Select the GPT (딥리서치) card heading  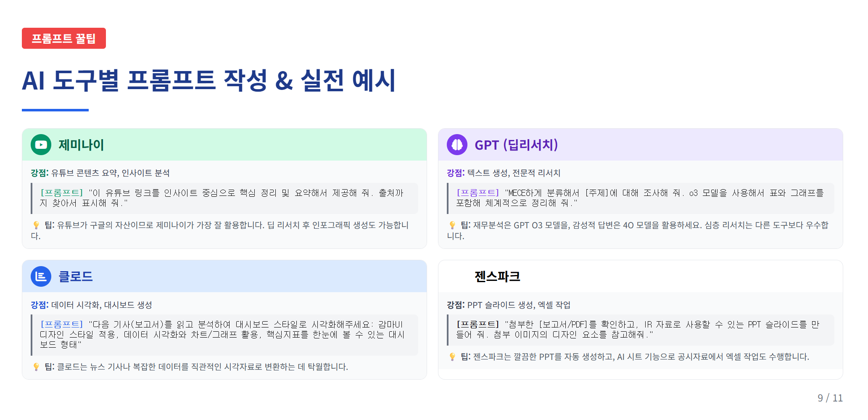tap(516, 145)
